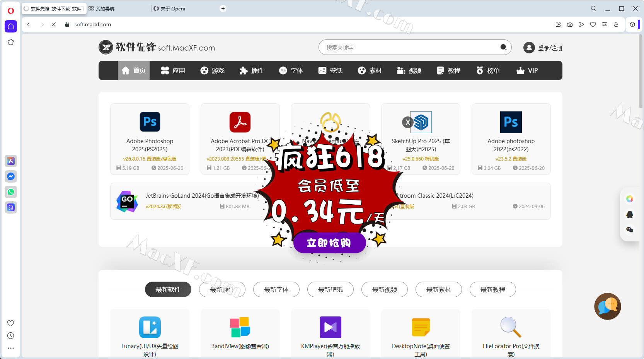Click the snapshot camera icon in the address bar
The image size is (644, 359).
(x=570, y=24)
